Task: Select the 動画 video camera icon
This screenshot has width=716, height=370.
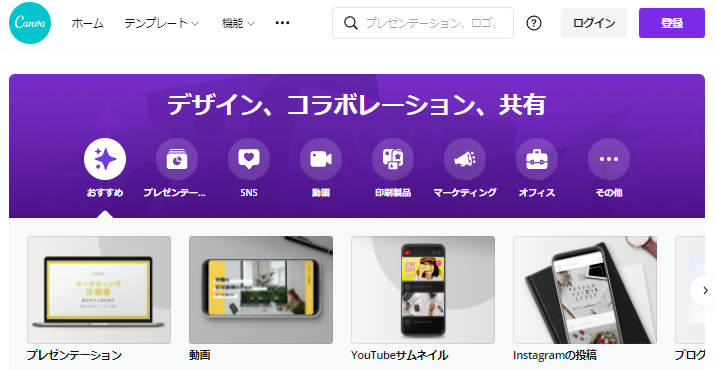Action: [x=321, y=159]
